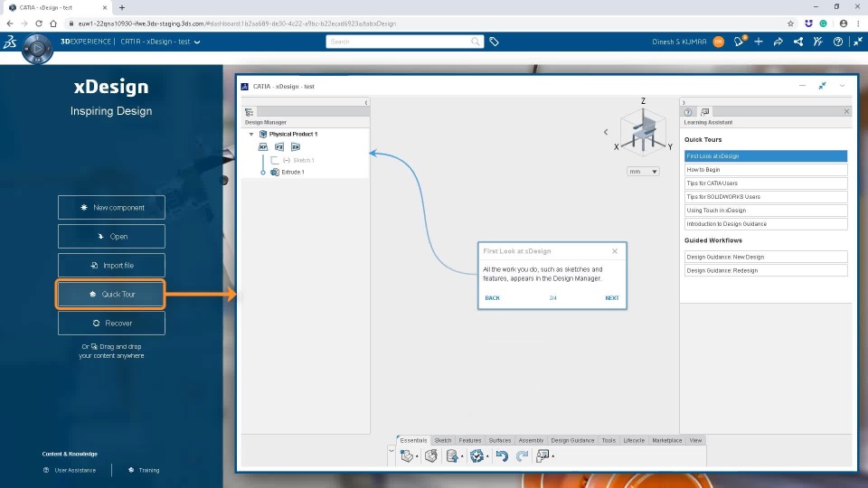Click the tools icon beside help icon

pyautogui.click(x=818, y=42)
